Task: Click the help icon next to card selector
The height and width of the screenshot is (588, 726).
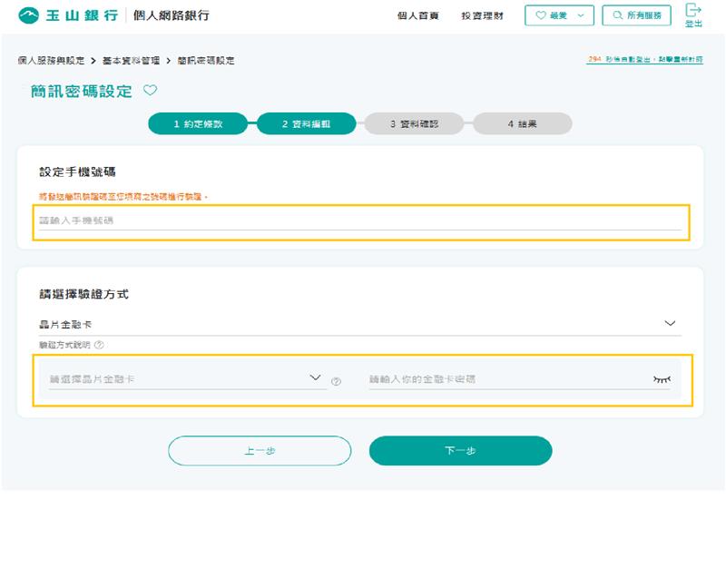Action: [336, 381]
